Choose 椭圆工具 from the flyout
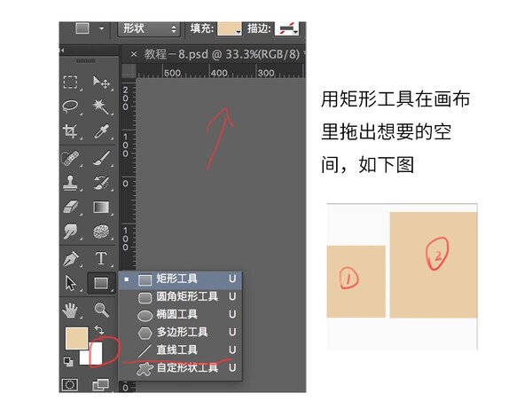The height and width of the screenshot is (401, 532). (180, 315)
